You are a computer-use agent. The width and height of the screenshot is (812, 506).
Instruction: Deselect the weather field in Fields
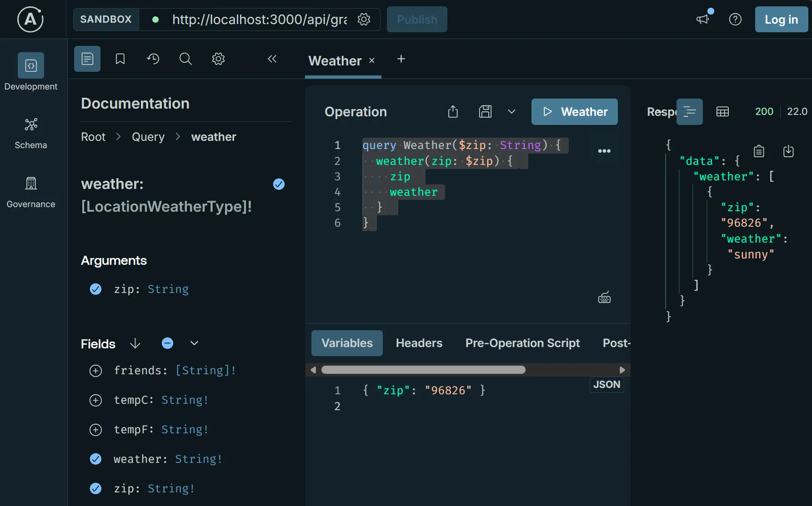point(95,459)
